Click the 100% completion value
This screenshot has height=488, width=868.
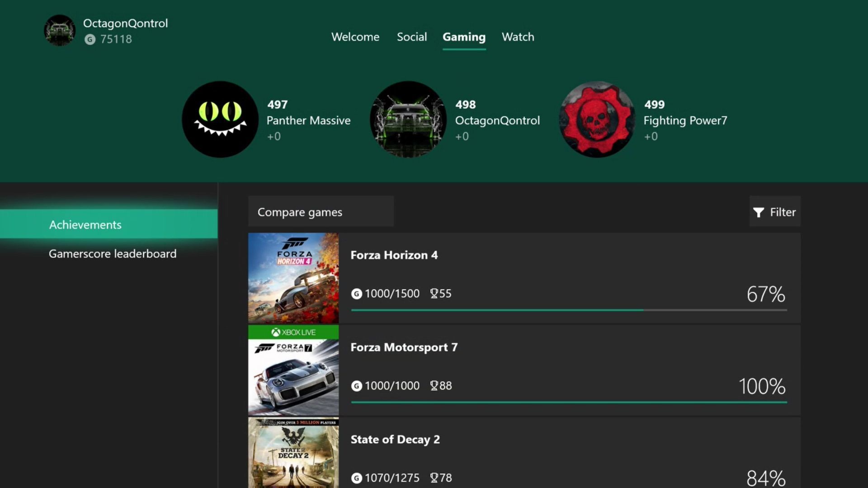[x=762, y=387]
